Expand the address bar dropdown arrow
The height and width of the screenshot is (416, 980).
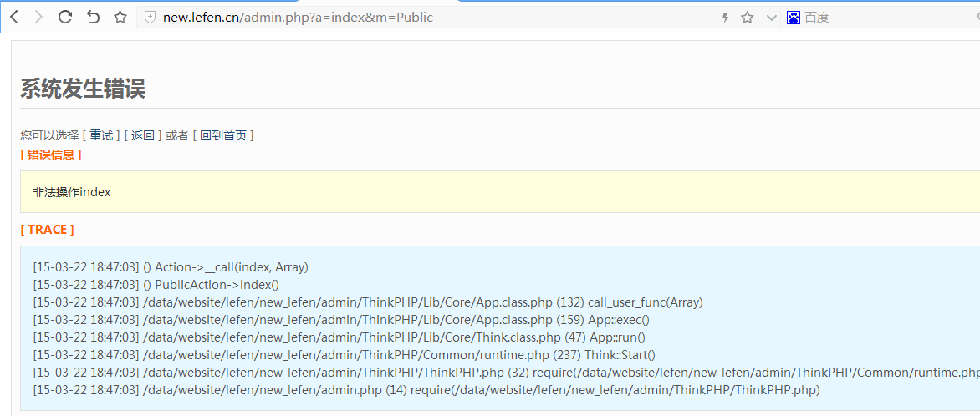[772, 18]
